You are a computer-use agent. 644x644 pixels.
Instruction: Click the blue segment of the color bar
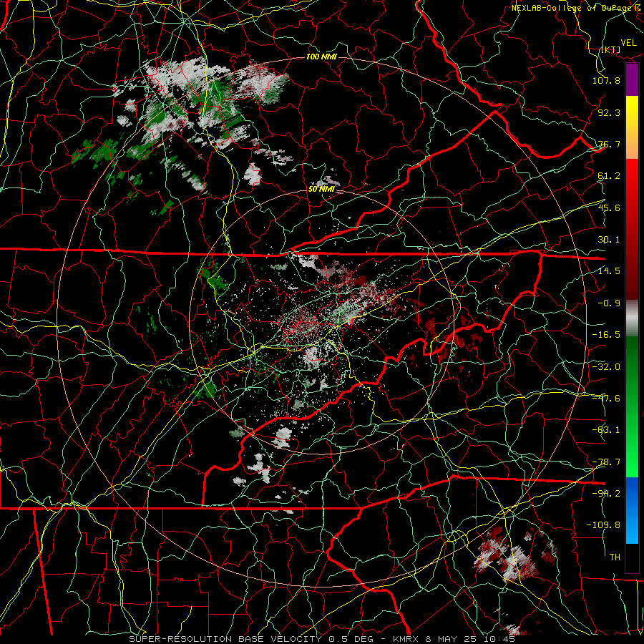632,510
